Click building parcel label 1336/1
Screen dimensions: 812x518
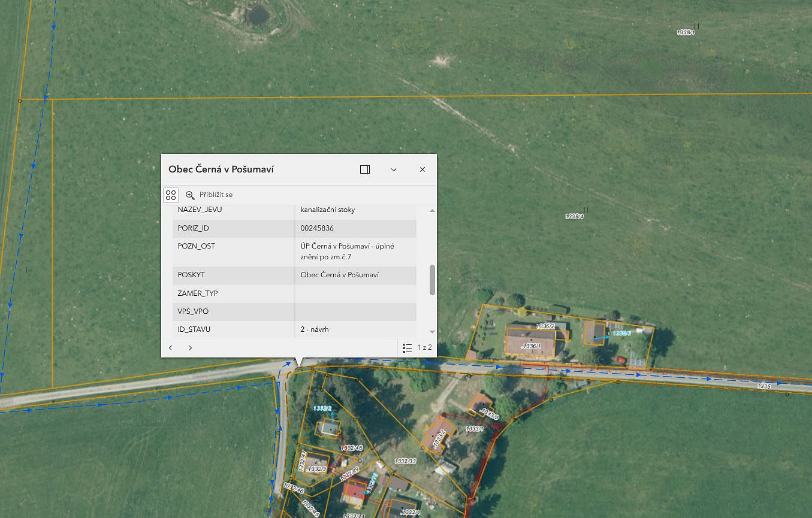[x=531, y=346]
